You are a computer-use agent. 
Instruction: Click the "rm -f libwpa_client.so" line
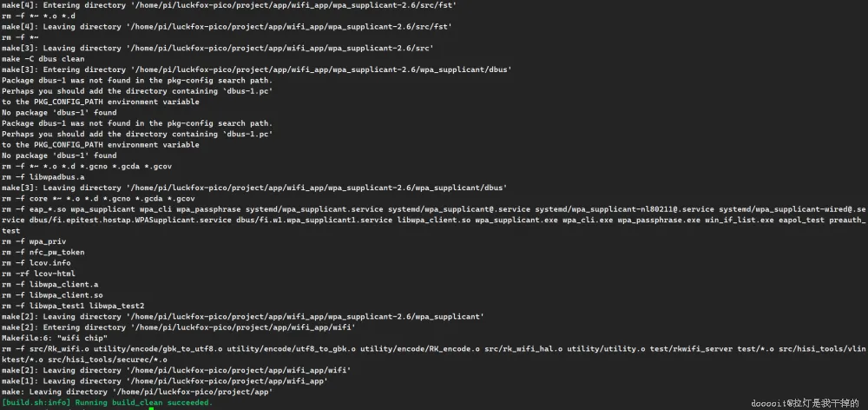pos(52,295)
